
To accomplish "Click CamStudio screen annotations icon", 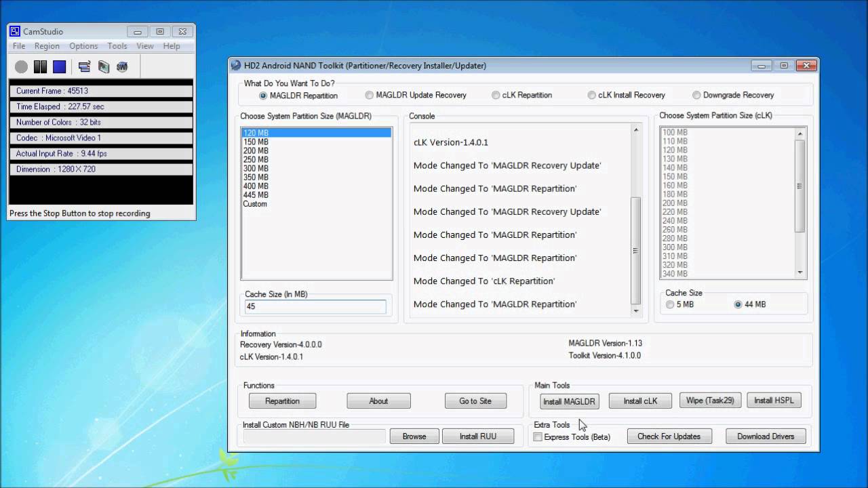I will pos(103,66).
